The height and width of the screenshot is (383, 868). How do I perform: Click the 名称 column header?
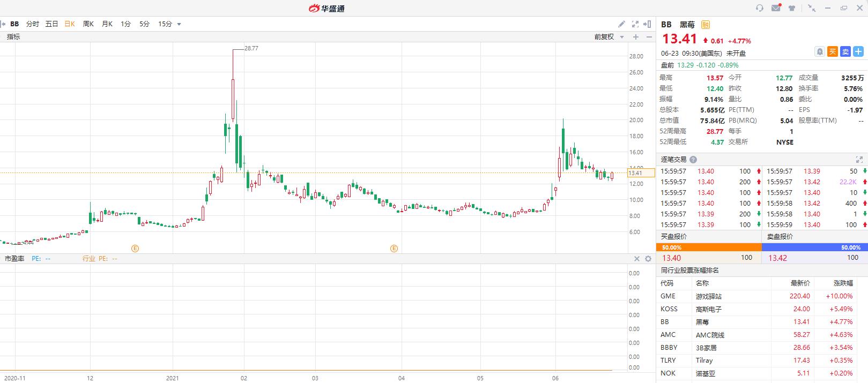(702, 283)
